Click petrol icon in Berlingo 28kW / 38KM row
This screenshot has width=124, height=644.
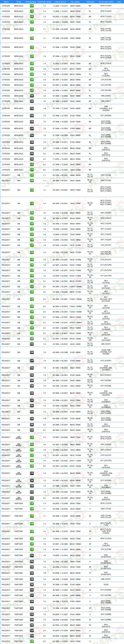(x=32, y=164)
